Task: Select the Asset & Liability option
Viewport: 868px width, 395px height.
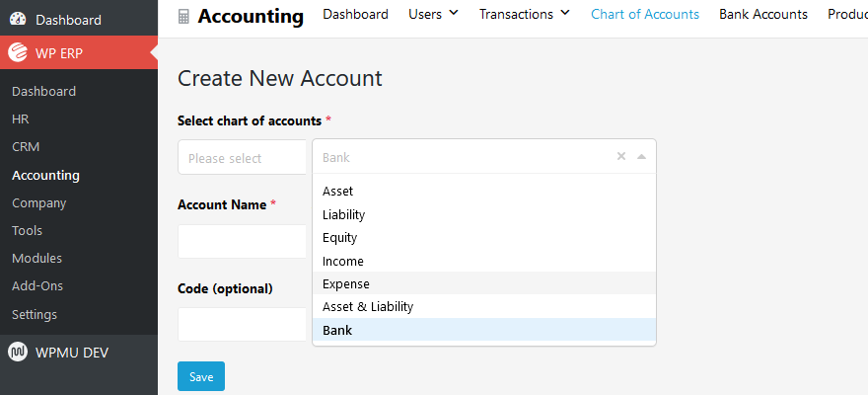Action: (x=484, y=306)
